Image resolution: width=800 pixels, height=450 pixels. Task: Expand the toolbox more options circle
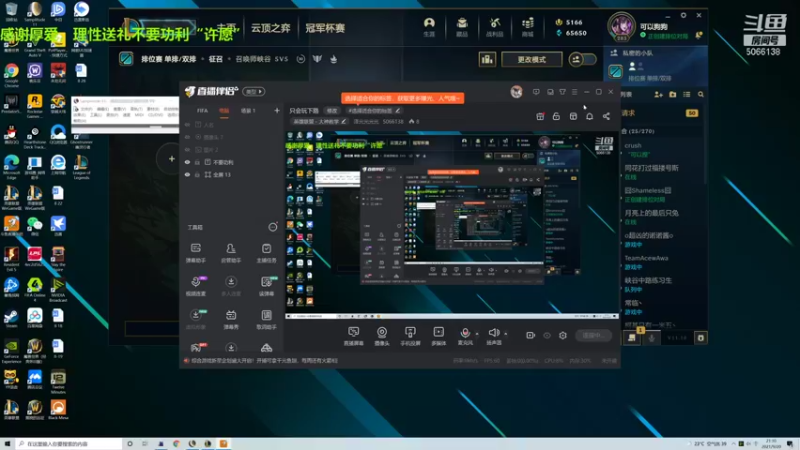click(x=273, y=227)
